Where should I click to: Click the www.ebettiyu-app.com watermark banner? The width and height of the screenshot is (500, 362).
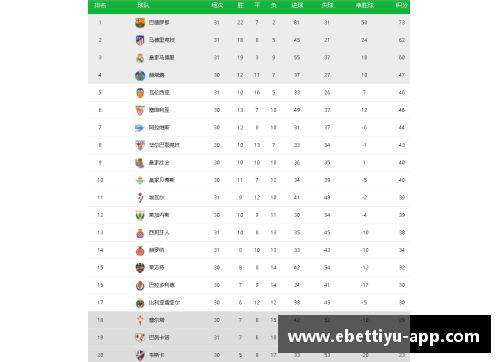(x=384, y=334)
